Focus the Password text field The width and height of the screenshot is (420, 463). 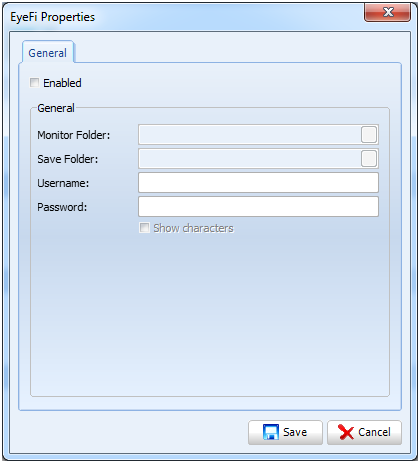pyautogui.click(x=258, y=207)
